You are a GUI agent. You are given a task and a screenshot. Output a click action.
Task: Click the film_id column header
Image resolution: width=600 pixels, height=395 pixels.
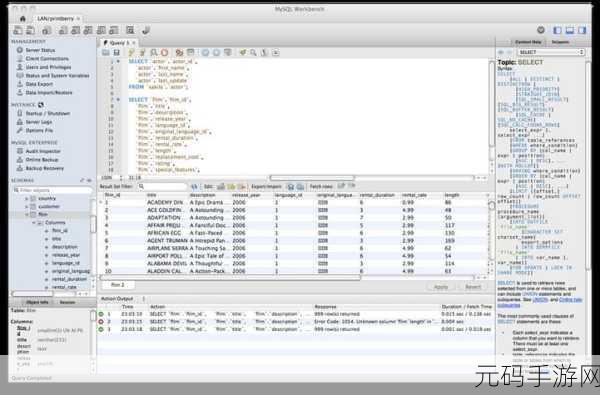coord(113,195)
